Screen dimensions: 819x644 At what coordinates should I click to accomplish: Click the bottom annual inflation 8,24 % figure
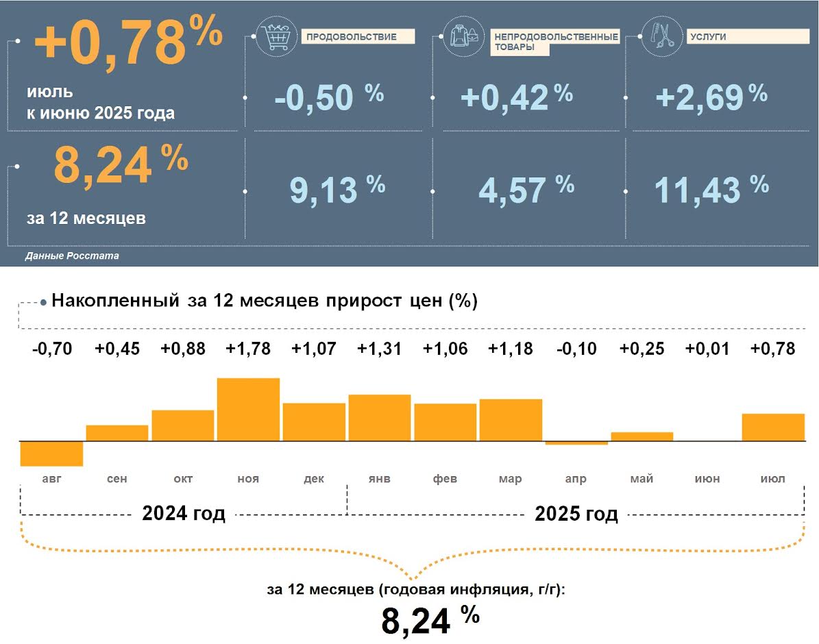pos(430,620)
